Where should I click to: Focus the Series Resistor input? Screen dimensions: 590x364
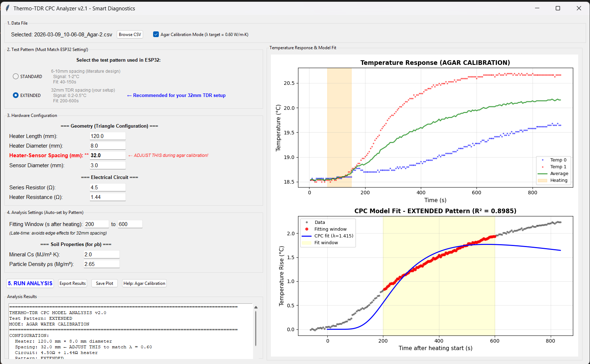[x=107, y=188]
